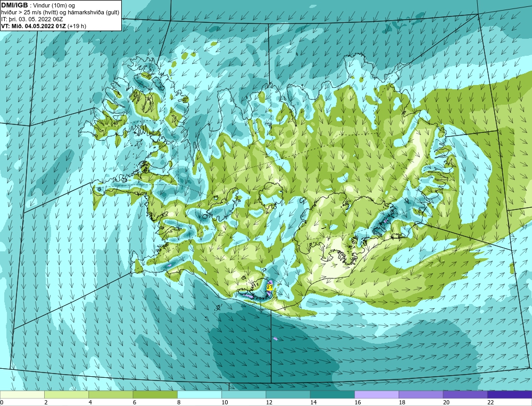Screen dimensions: 532x406
Task: Click the legend value 22
Action: tap(491, 402)
